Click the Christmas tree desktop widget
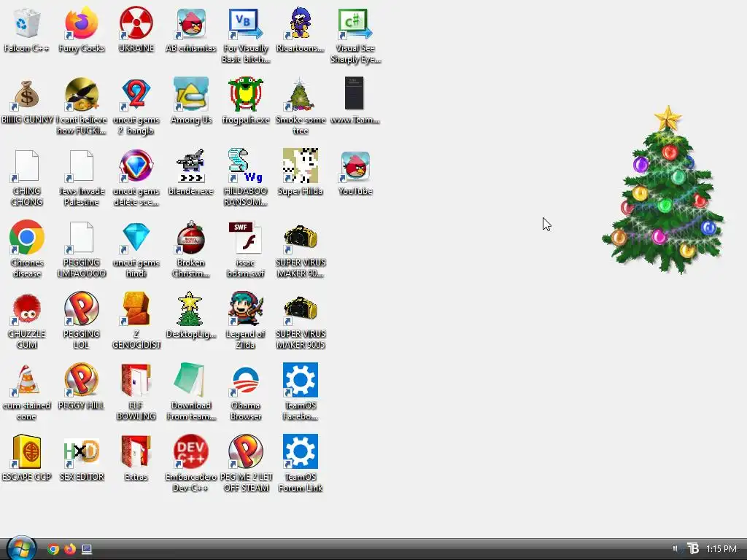This screenshot has height=560, width=747. 663,190
